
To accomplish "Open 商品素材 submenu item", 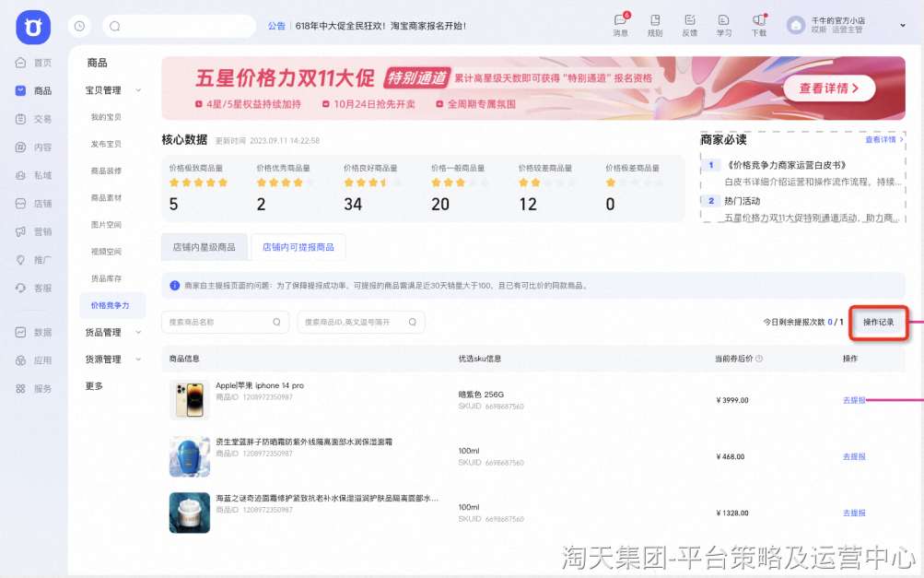I will point(106,197).
